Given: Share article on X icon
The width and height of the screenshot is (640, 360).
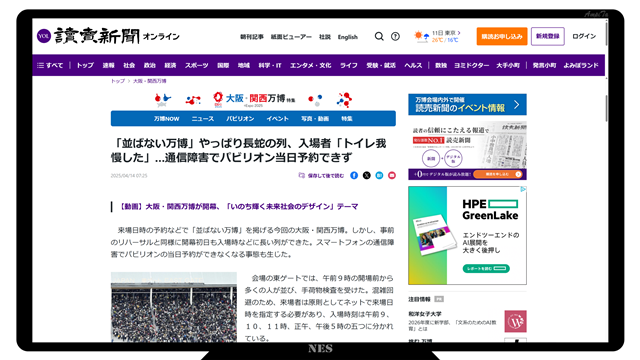Looking at the screenshot, I should pos(367,175).
